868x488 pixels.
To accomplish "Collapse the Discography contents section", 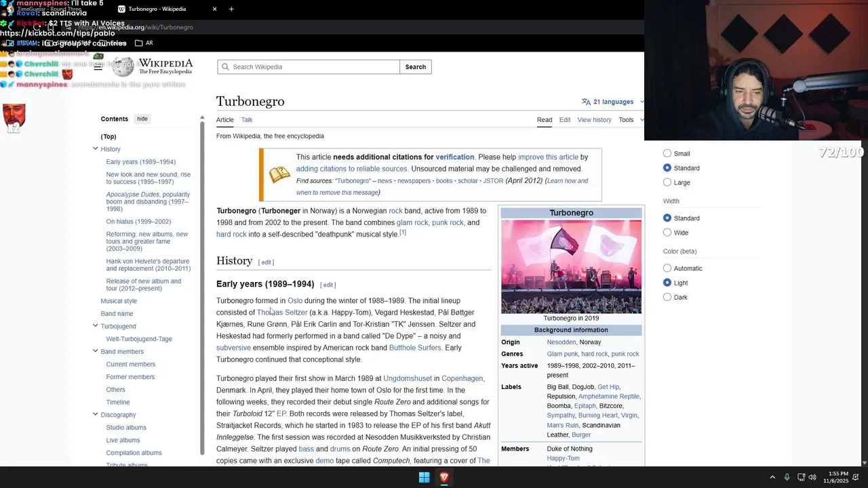I will click(95, 414).
